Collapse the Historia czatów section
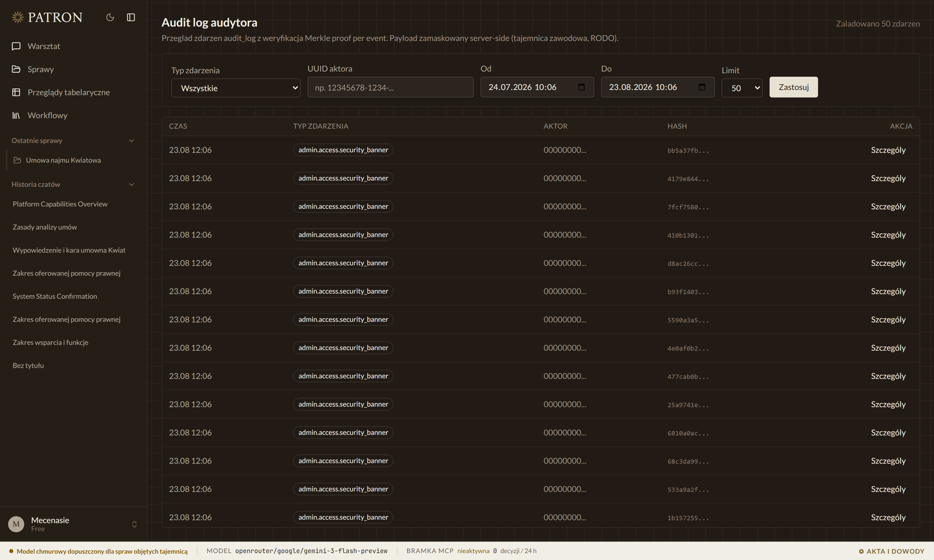Viewport: 934px width, 560px height. (132, 185)
